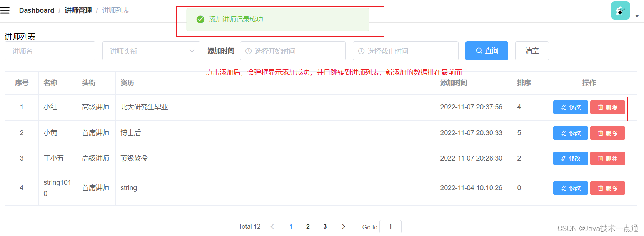Click the 查询 search button
This screenshot has height=236, width=644.
487,51
